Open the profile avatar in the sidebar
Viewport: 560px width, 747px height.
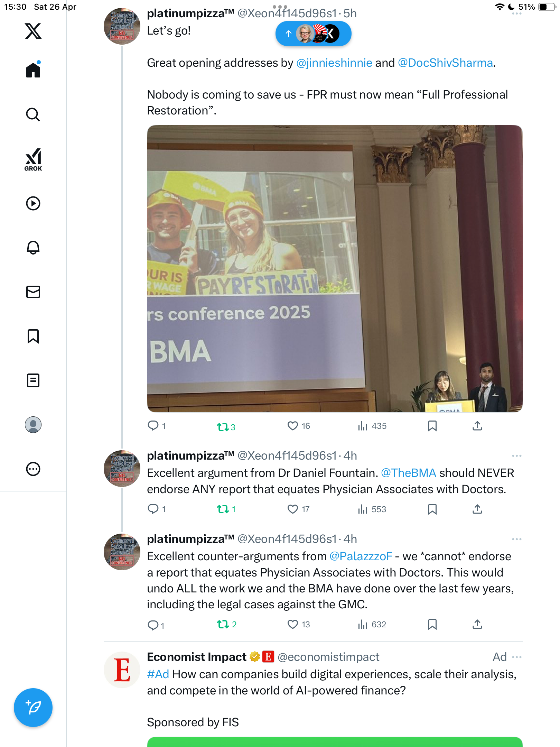33,425
